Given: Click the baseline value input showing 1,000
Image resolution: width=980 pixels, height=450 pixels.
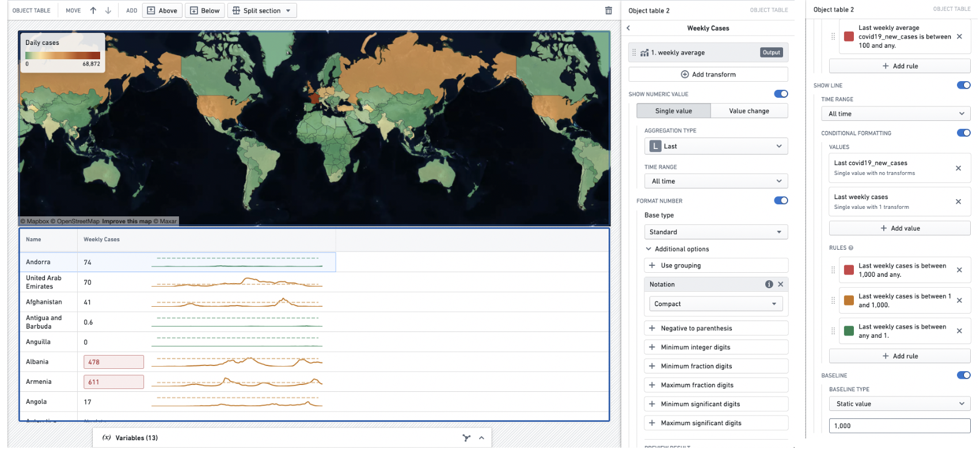Looking at the screenshot, I should (x=900, y=426).
